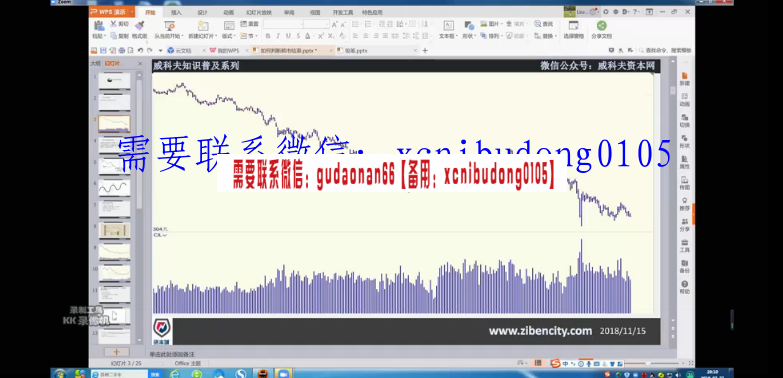Screen dimensions: 783x378
Task: Open Help in right sidebar
Action: point(685,287)
